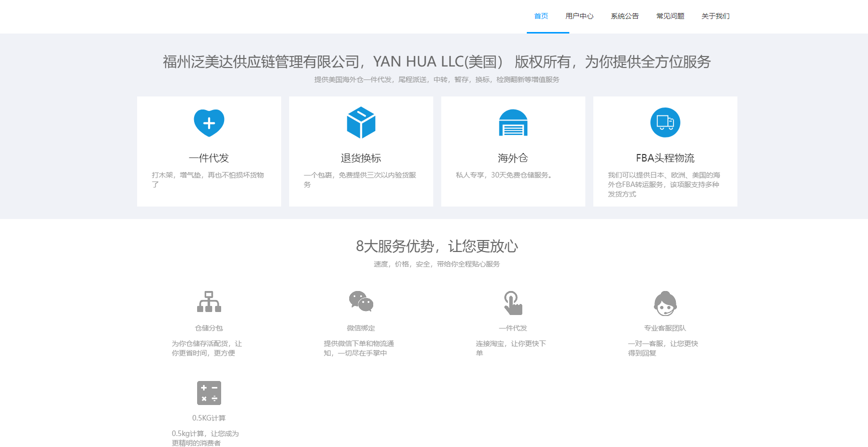The image size is (868, 447).
Task: Click the 速度，价格，安全 tagline
Action: pyautogui.click(x=437, y=264)
